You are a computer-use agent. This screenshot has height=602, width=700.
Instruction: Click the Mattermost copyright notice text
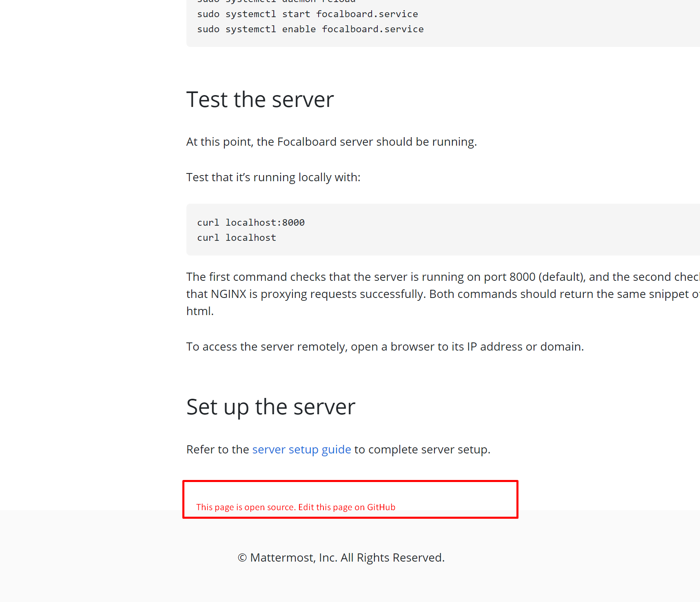[x=341, y=558]
